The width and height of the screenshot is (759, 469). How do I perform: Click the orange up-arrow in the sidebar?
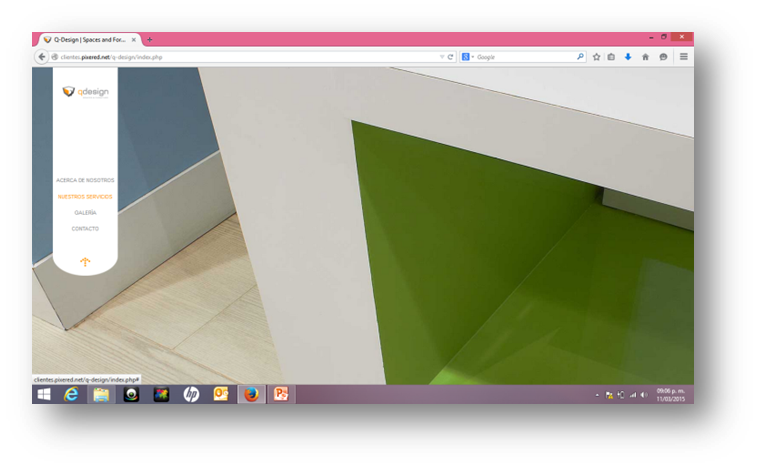(x=85, y=262)
